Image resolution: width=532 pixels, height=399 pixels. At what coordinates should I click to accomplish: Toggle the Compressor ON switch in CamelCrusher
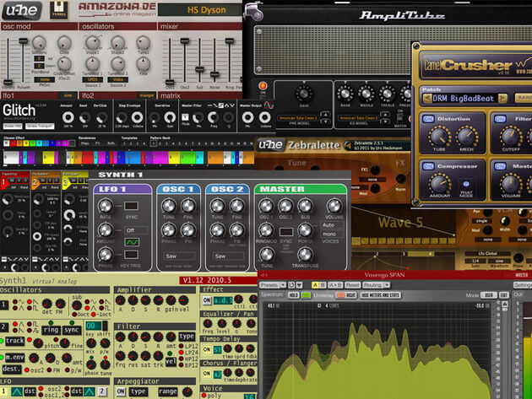coord(428,166)
